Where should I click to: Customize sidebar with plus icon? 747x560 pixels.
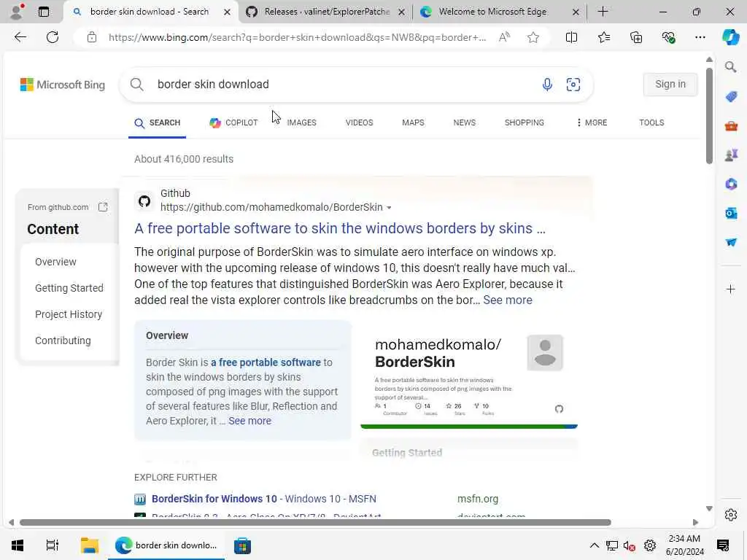point(730,289)
